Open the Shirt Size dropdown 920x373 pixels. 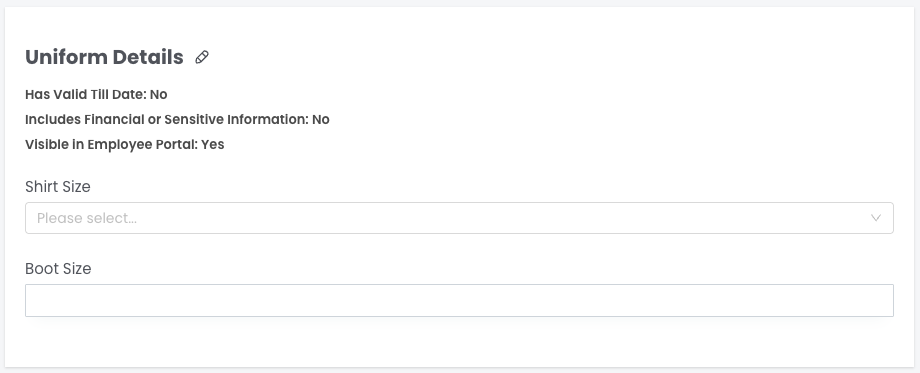point(459,218)
